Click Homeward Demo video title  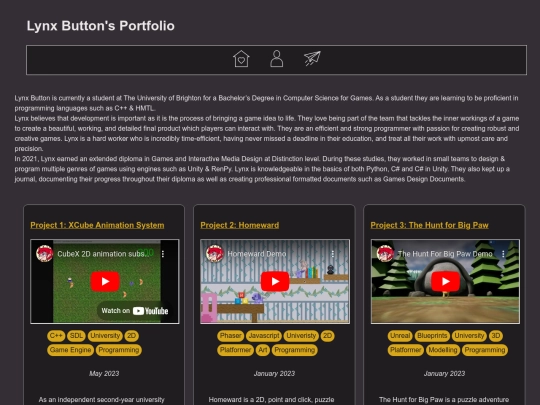257,254
